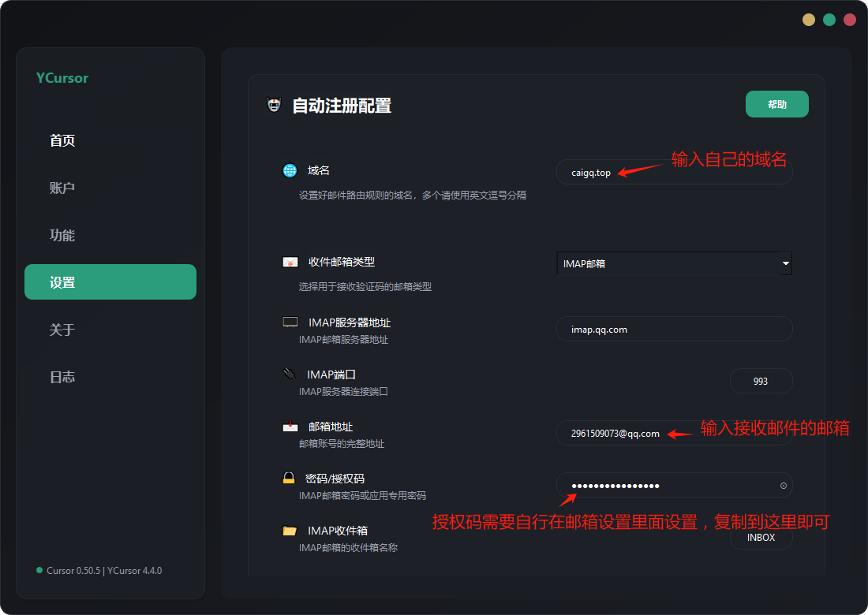Image resolution: width=868 pixels, height=615 pixels.
Task: Go to 首页 in the sidebar
Action: click(x=62, y=141)
